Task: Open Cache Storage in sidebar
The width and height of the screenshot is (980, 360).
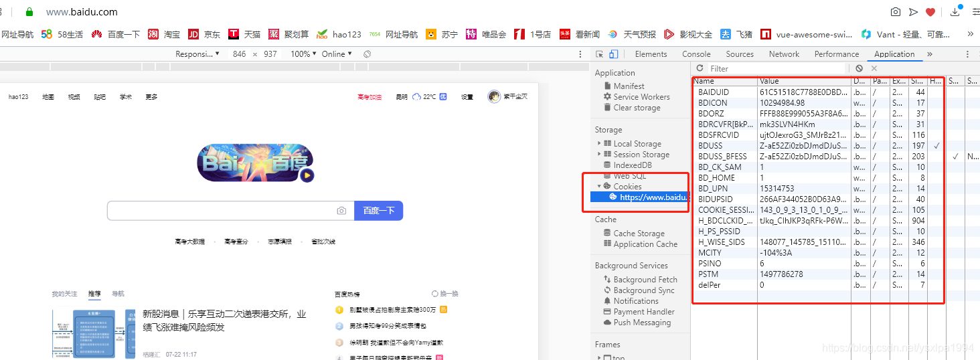Action: click(x=639, y=234)
